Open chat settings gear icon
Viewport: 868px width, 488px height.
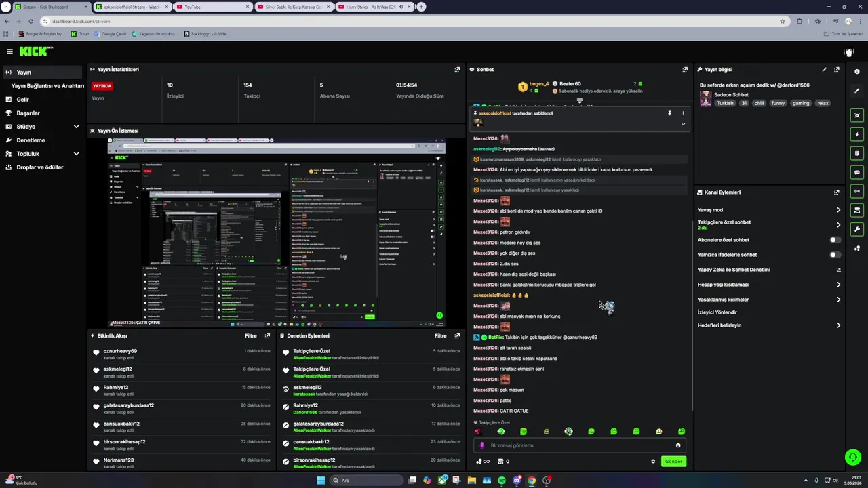tap(653, 461)
